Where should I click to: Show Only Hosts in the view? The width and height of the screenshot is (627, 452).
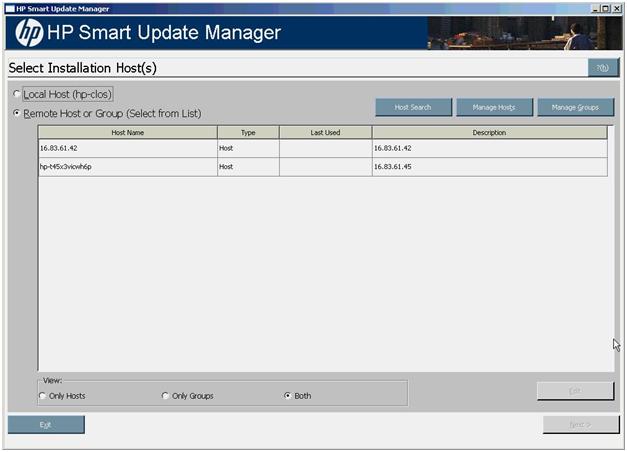43,396
